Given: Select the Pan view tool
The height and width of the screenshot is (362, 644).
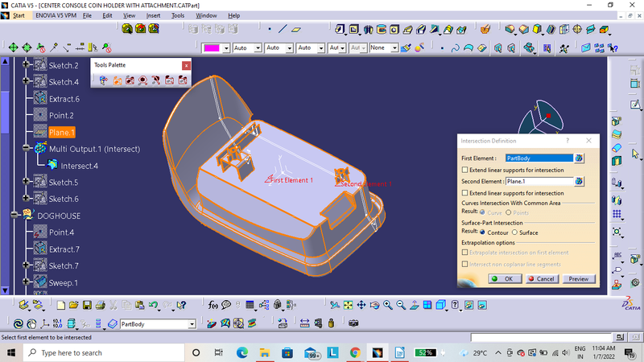Looking at the screenshot, I should click(x=361, y=305).
